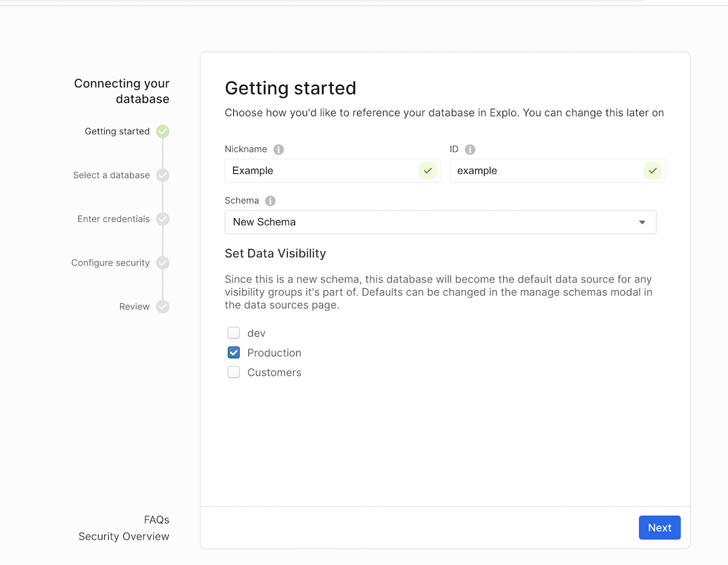Click the step circle beside Review

point(162,306)
